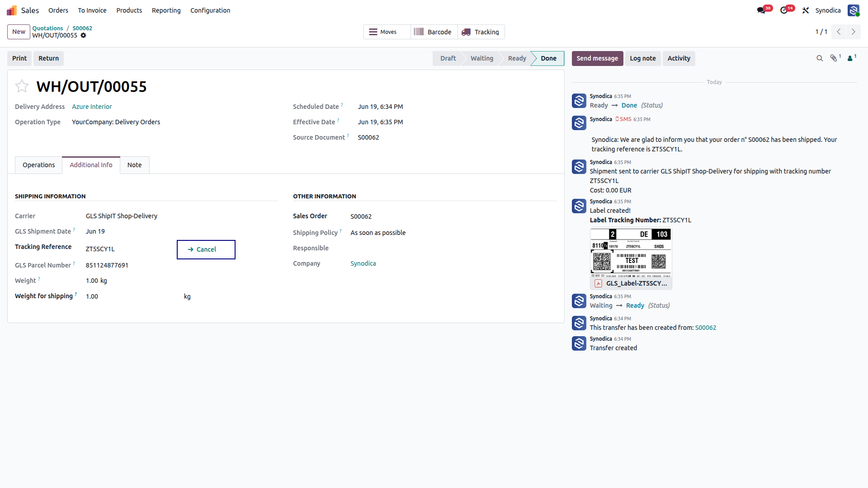The width and height of the screenshot is (868, 488).
Task: Go to the next record arrow
Action: click(854, 32)
